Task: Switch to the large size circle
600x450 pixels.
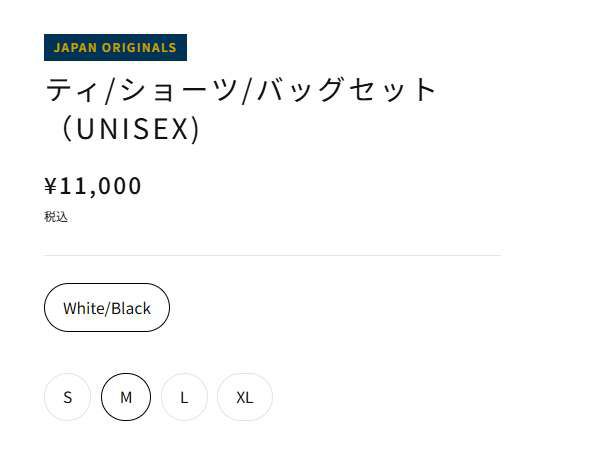Action: point(184,397)
